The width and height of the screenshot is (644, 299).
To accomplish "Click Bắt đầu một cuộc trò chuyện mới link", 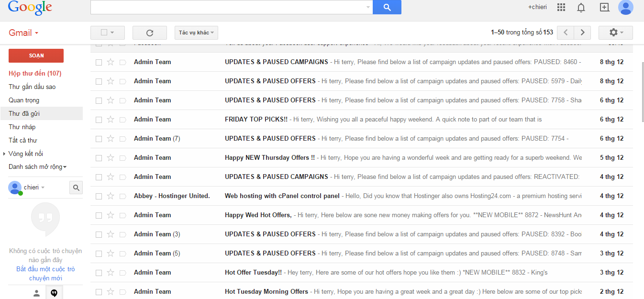I will pos(45,274).
